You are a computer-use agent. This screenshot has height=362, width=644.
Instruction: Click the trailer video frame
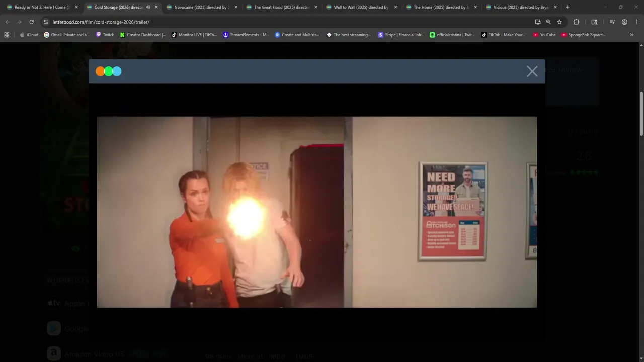[317, 212]
